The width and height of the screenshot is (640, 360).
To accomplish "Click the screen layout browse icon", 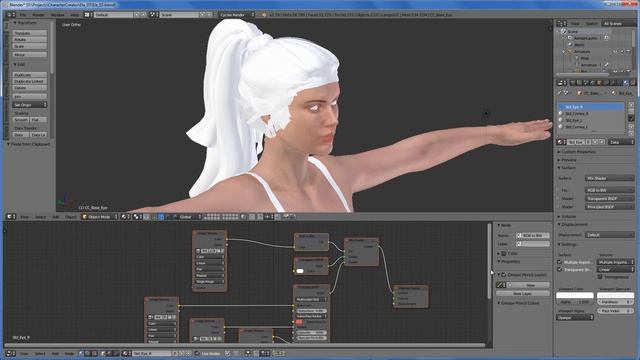I will coord(88,15).
